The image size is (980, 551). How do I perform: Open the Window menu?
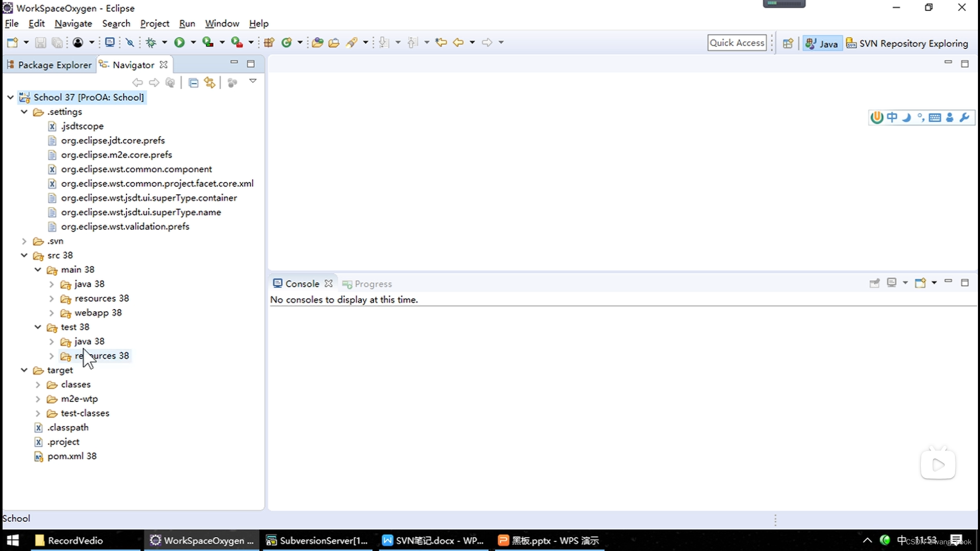click(222, 23)
